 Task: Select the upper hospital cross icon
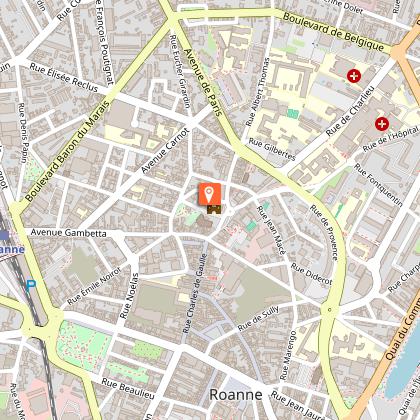(354, 76)
